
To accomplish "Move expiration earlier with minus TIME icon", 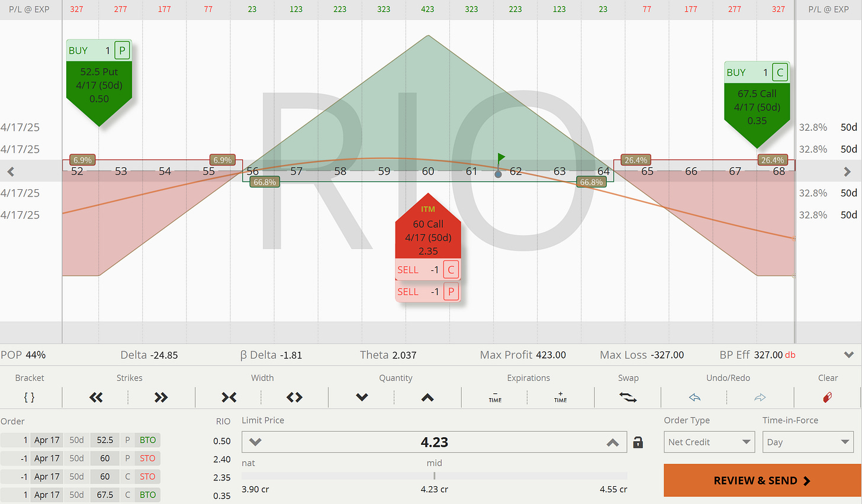I will pyautogui.click(x=496, y=398).
